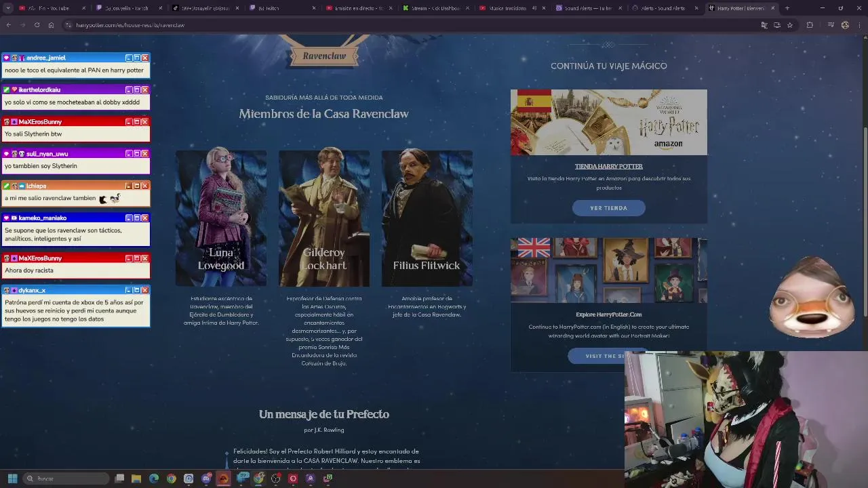Select the Gilderoy Lockhart character card

pyautogui.click(x=324, y=218)
